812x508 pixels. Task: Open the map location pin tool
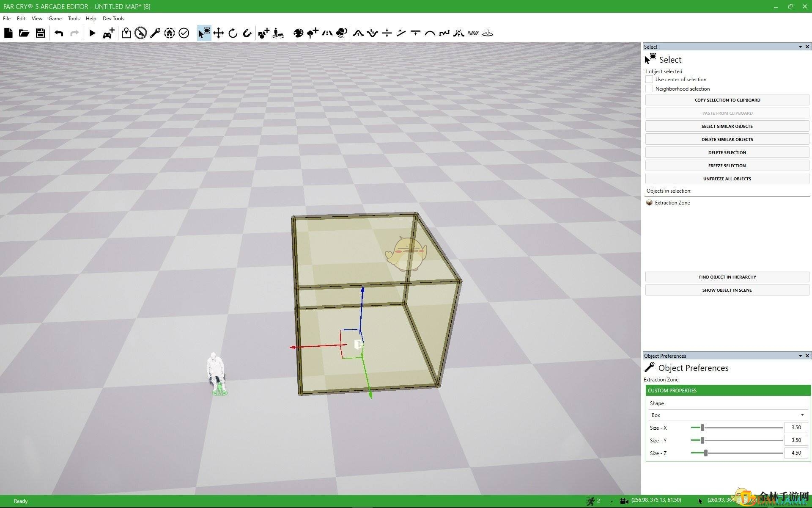pyautogui.click(x=126, y=33)
